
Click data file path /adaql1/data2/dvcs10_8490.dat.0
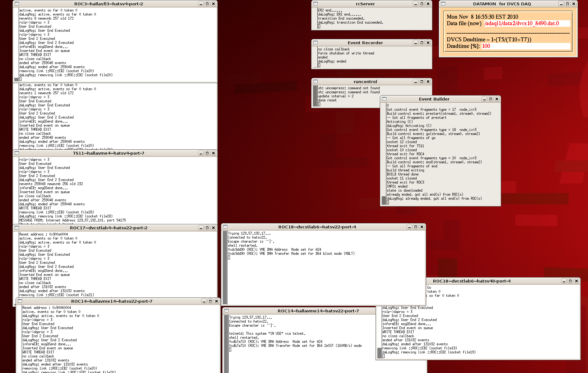tap(521, 23)
